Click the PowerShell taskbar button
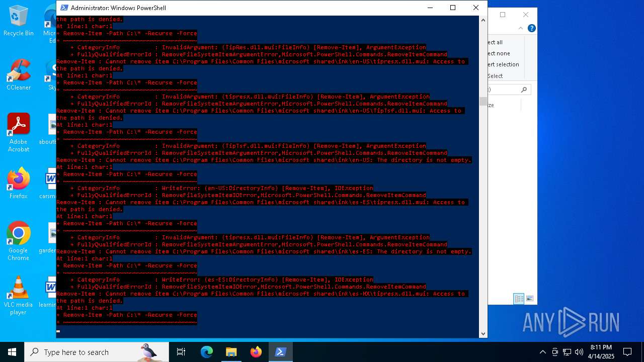Image resolution: width=644 pixels, height=362 pixels. click(280, 352)
